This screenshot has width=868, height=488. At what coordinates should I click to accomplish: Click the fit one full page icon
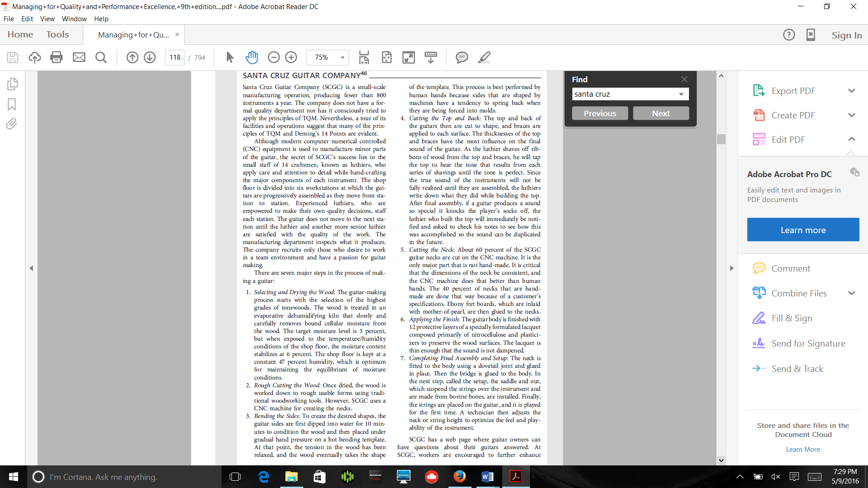[387, 57]
